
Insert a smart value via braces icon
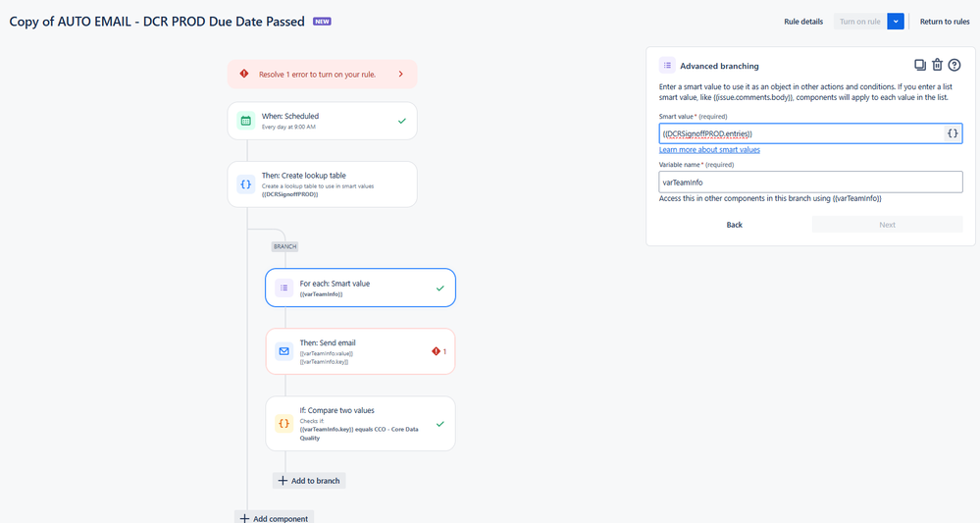pyautogui.click(x=952, y=133)
